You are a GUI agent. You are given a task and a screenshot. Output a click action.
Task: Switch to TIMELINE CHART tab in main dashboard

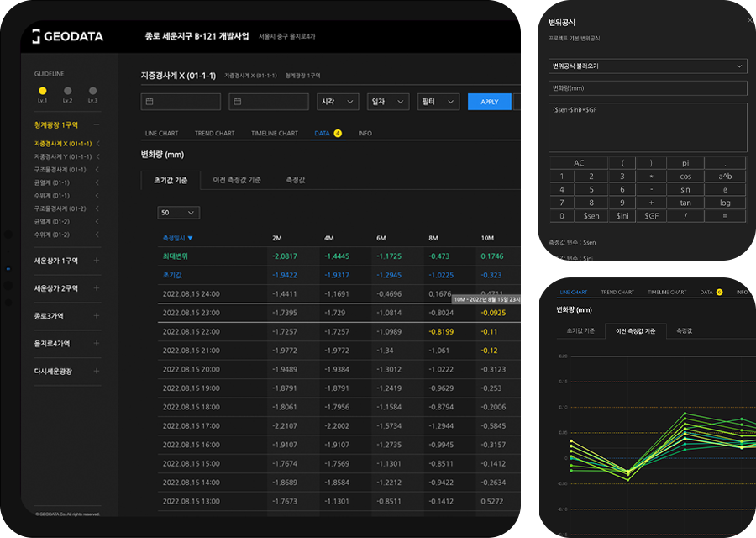point(275,133)
